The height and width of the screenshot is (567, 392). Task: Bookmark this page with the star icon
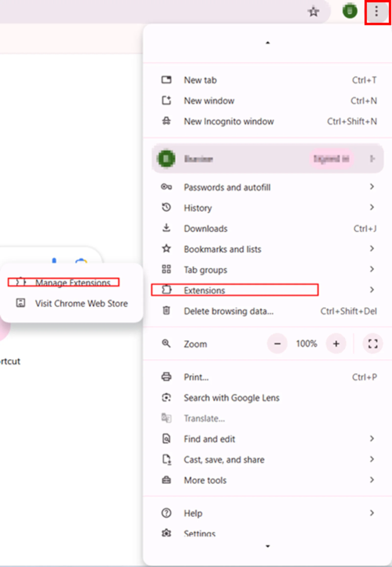click(x=313, y=12)
